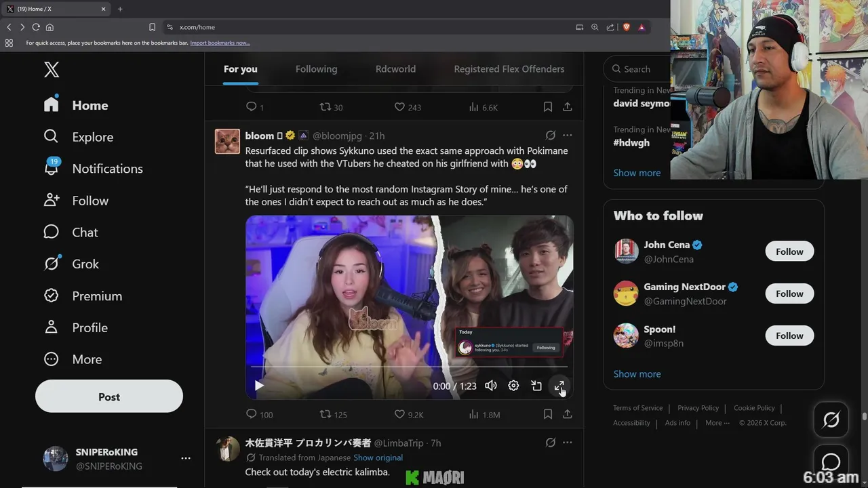Follow Spoon!
Image resolution: width=868 pixels, height=488 pixels.
[789, 335]
